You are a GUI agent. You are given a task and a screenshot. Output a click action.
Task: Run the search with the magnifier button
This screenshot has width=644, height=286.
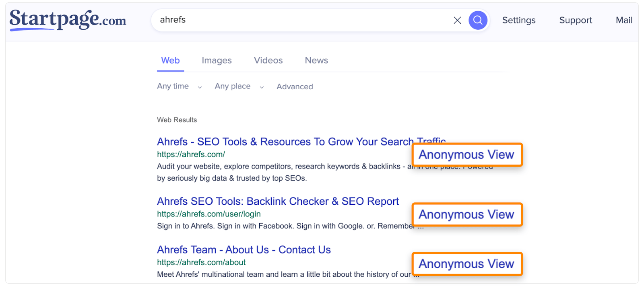pos(478,20)
